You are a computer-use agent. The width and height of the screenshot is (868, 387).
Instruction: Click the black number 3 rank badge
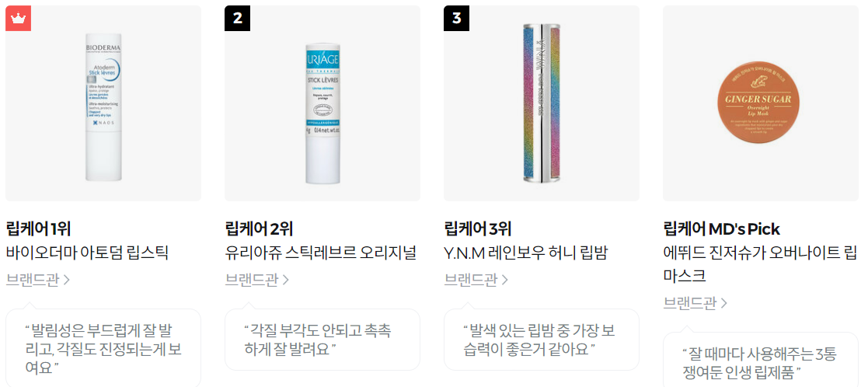(457, 19)
